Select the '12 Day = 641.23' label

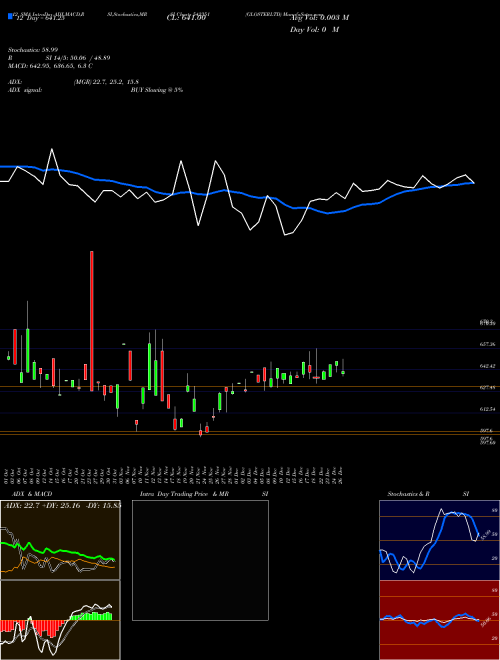[40, 18]
